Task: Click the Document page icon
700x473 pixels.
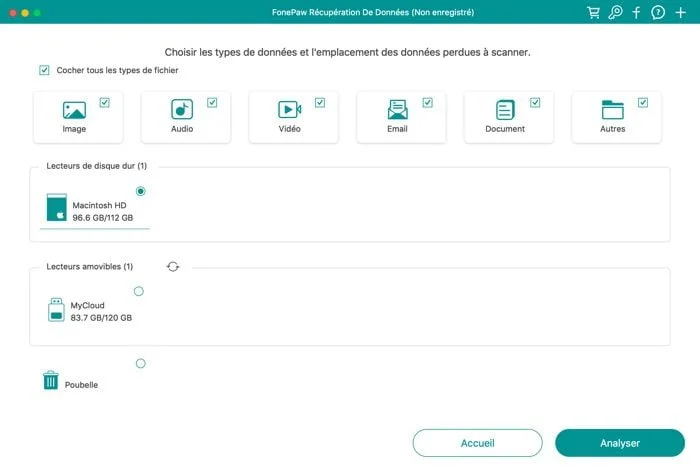Action: click(505, 109)
